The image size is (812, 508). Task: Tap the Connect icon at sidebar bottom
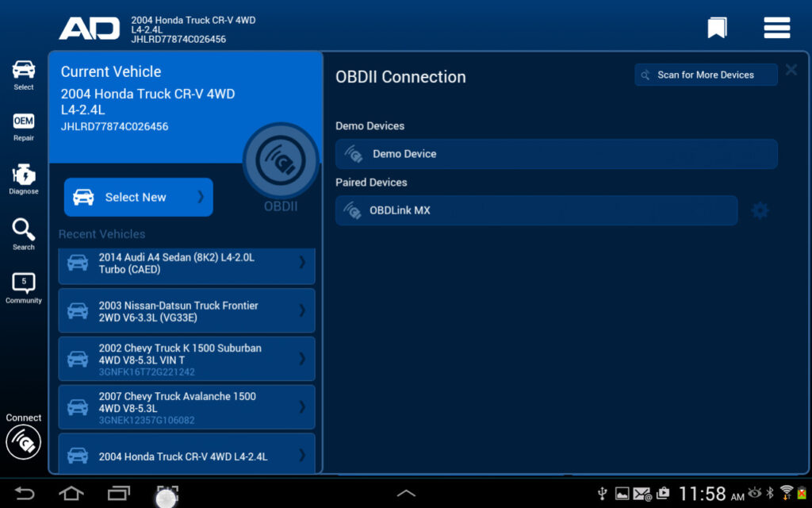(23, 442)
